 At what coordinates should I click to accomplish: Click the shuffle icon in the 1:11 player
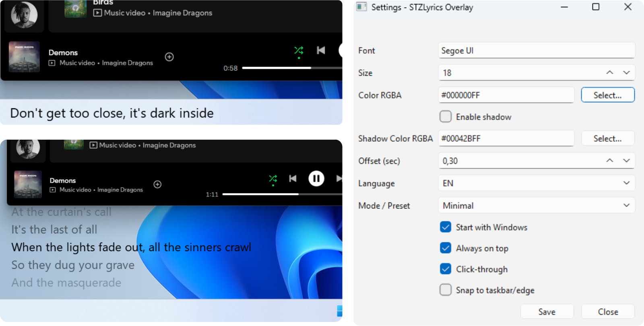pyautogui.click(x=273, y=178)
